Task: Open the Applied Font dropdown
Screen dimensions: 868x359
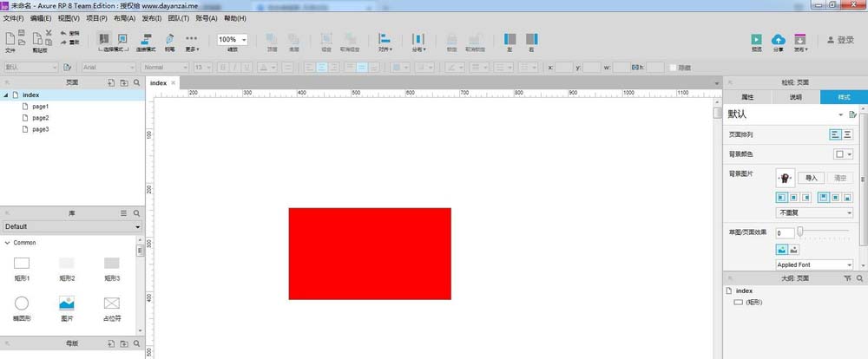Action: pos(814,265)
